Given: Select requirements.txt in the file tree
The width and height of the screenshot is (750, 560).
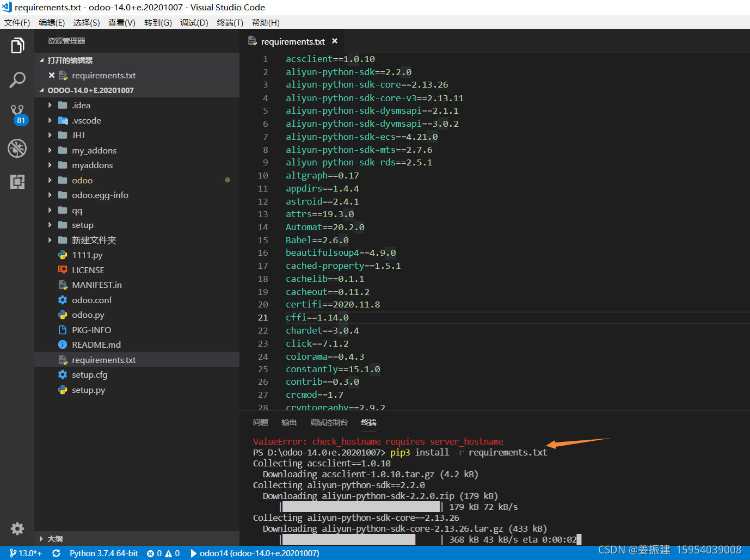Looking at the screenshot, I should 137,360.
